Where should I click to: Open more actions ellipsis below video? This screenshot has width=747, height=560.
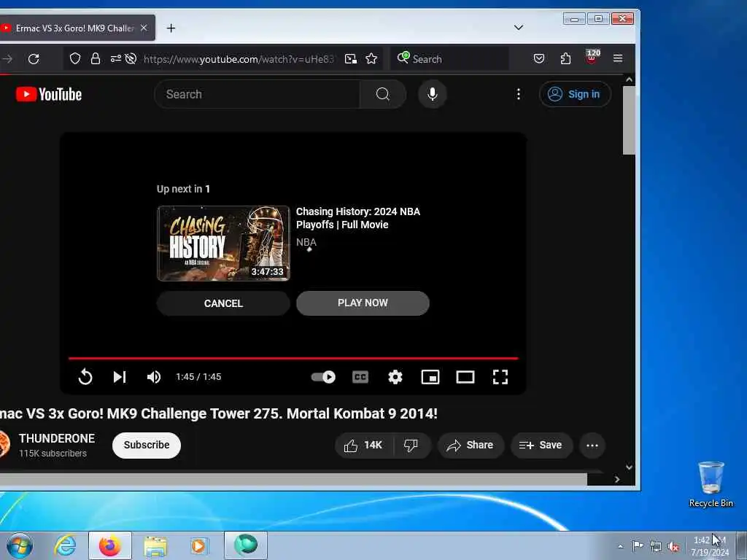click(592, 446)
